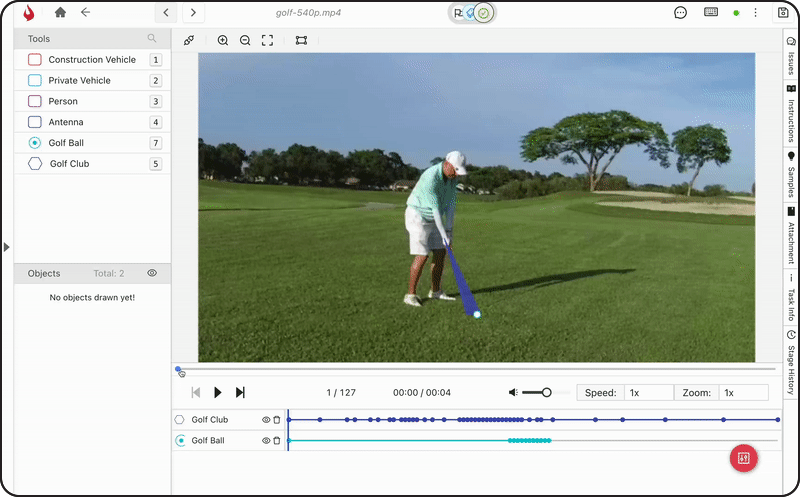800x497 pixels.
Task: Hide the Golf Ball track
Action: 266,440
